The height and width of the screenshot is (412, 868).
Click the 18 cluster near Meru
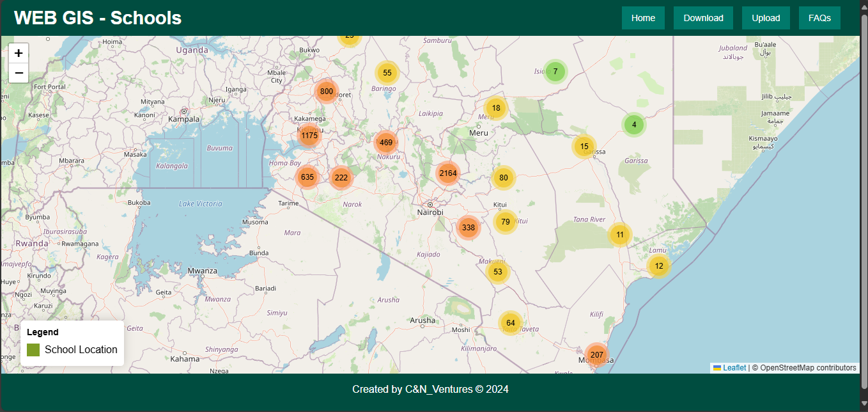496,108
